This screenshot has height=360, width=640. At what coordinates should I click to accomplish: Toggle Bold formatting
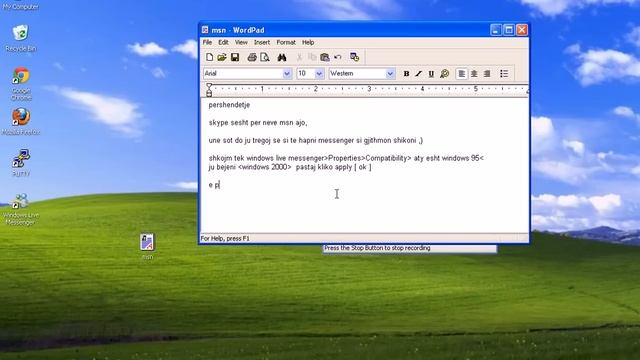coord(406,74)
